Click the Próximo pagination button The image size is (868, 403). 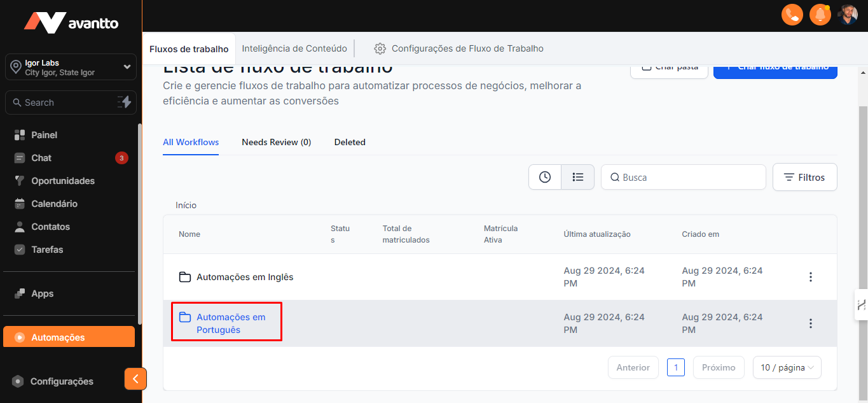(719, 367)
